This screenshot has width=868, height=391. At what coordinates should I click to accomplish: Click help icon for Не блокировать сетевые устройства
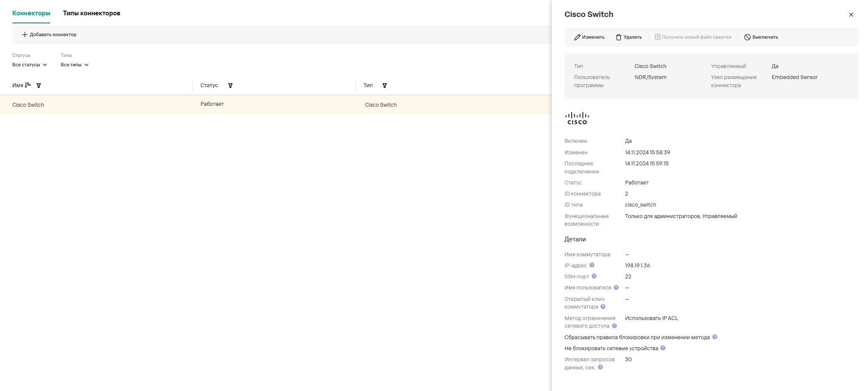pos(663,348)
